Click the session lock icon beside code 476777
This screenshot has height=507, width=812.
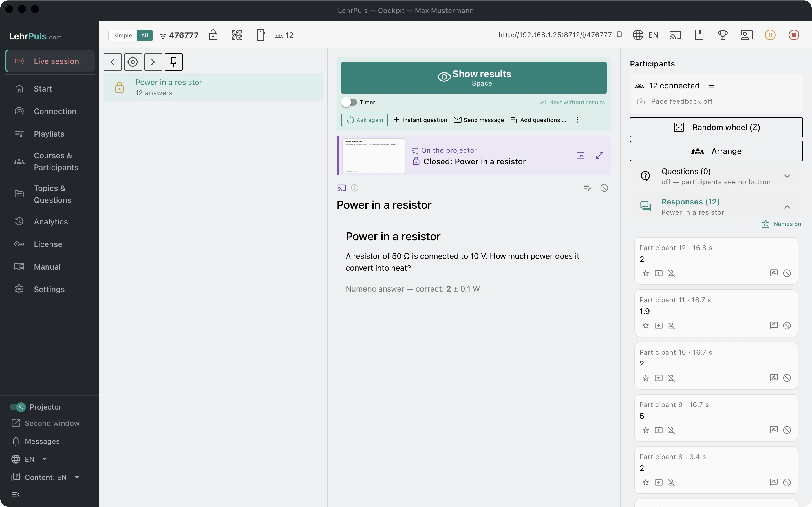[x=213, y=35]
